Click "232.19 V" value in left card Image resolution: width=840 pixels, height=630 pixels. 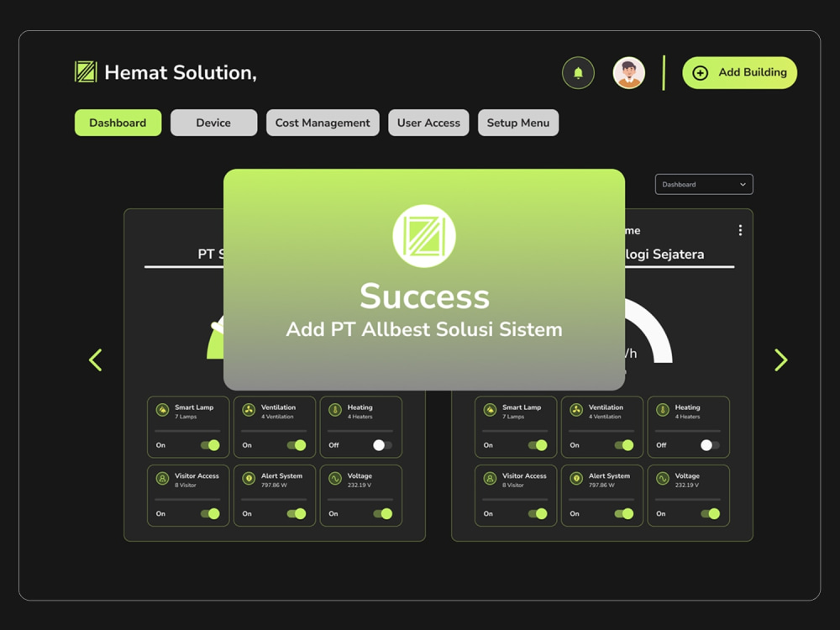pyautogui.click(x=360, y=486)
